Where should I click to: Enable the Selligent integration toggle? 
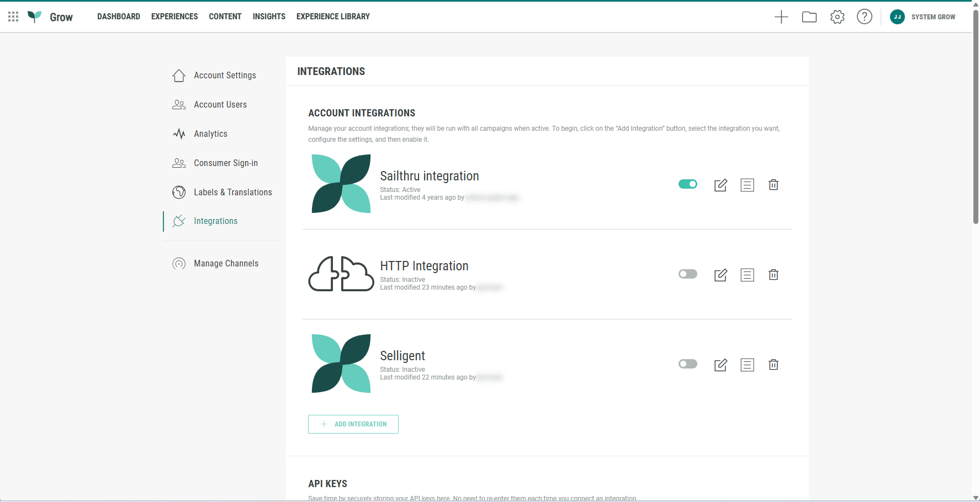tap(688, 364)
